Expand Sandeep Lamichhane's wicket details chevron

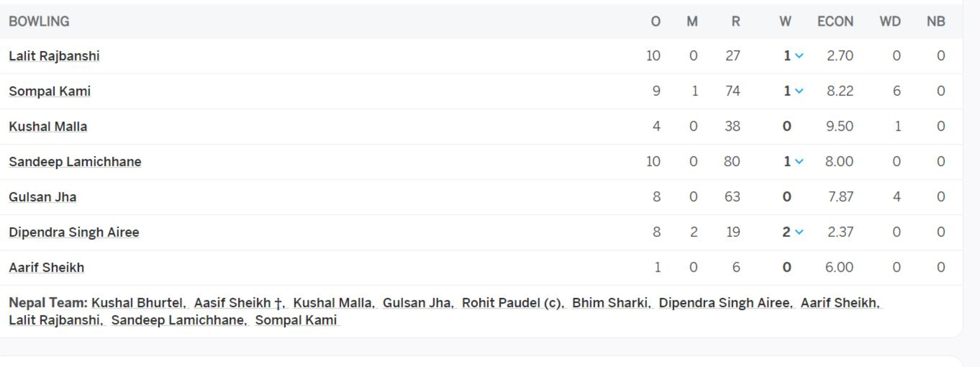(x=799, y=161)
